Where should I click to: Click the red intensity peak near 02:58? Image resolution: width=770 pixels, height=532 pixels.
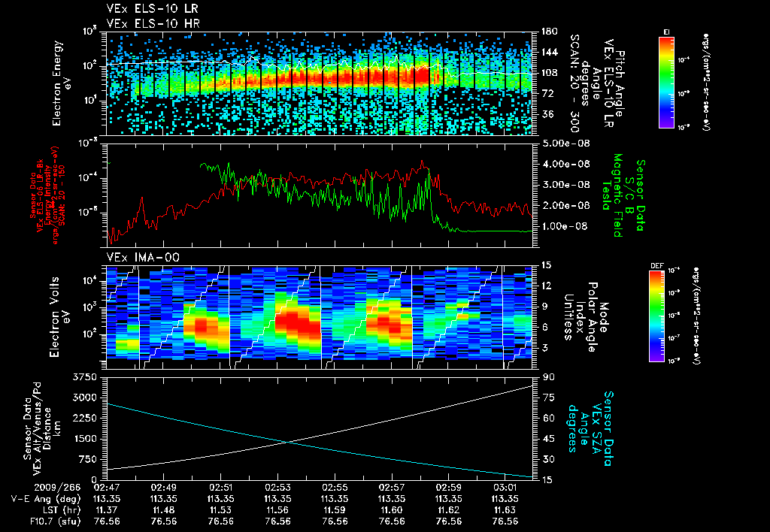(x=422, y=162)
